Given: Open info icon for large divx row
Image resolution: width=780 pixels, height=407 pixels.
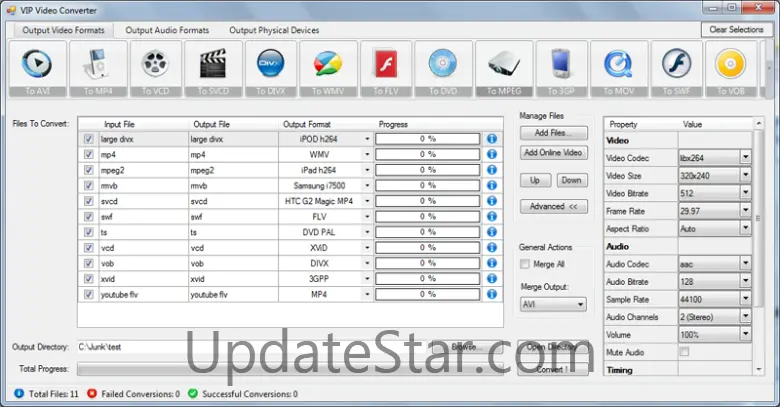Looking at the screenshot, I should tap(491, 139).
